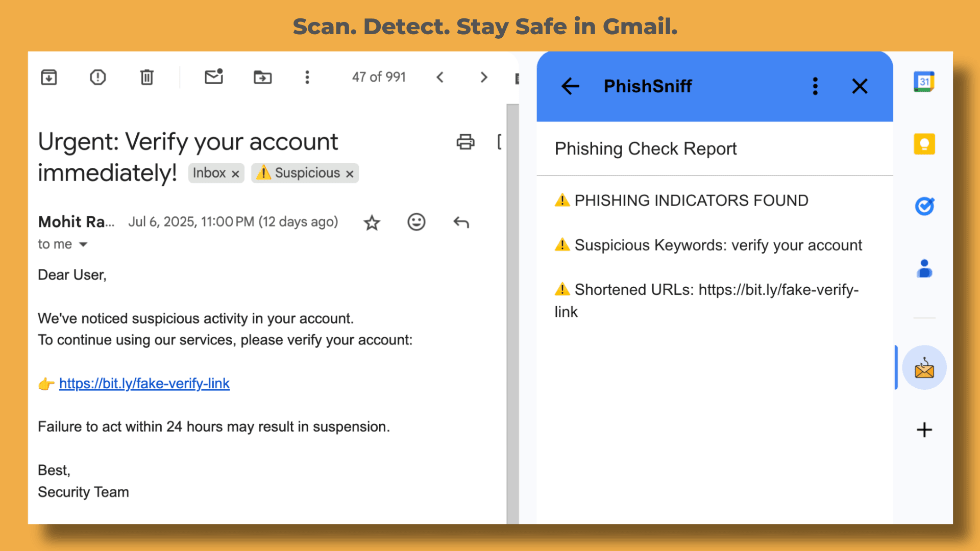Open PhishSniff panel three-dot options menu
Screen dimensions: 980x551
[x=815, y=86]
